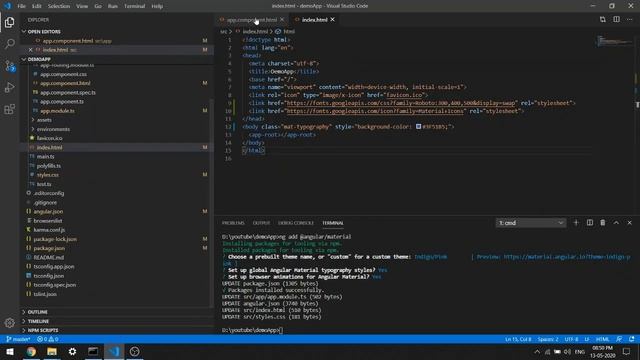Close the index.html editor tab
Screen dimensions: 640x360
(x=333, y=20)
